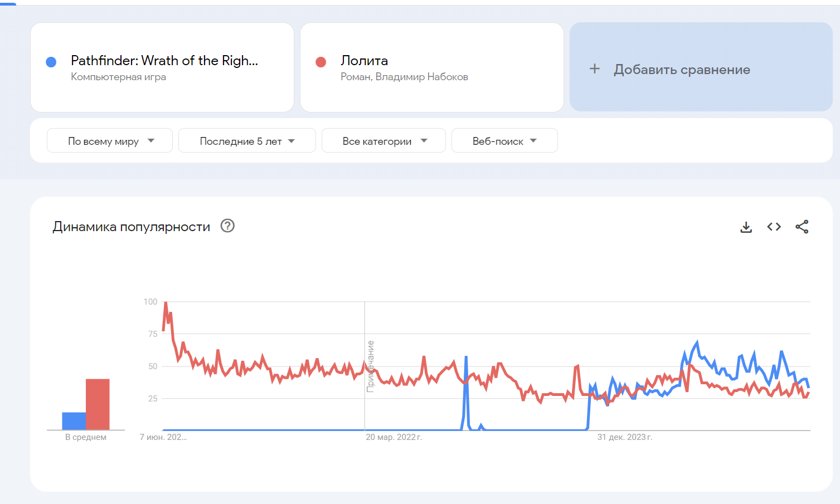Share the popularity dynamics chart
The width and height of the screenshot is (840, 504).
coord(802,227)
